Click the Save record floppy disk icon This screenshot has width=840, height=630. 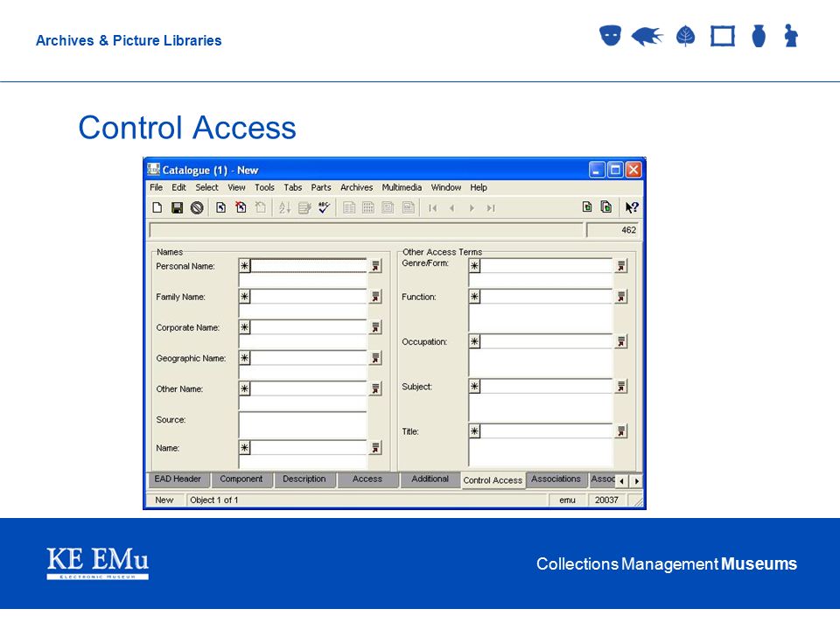pos(177,208)
